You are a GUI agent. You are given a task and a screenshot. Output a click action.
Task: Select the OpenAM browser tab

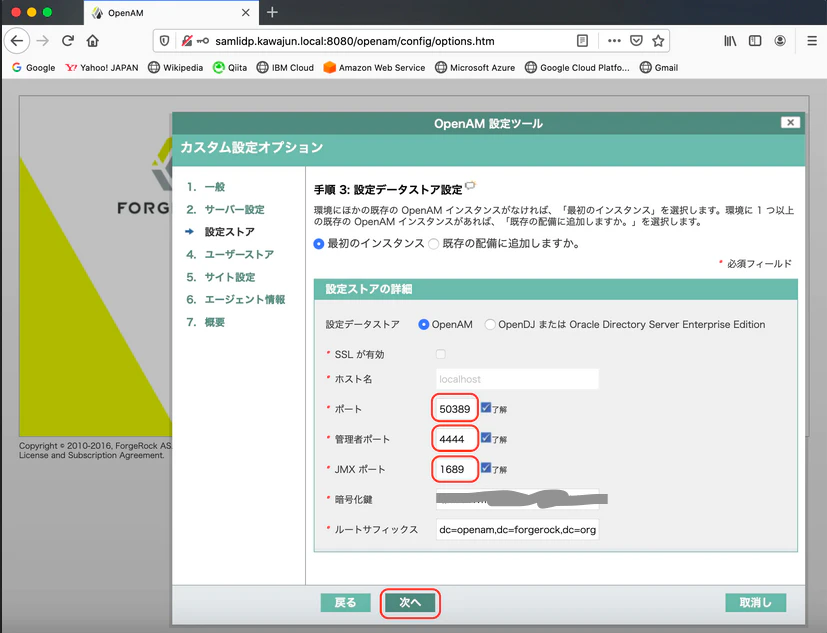pos(171,13)
